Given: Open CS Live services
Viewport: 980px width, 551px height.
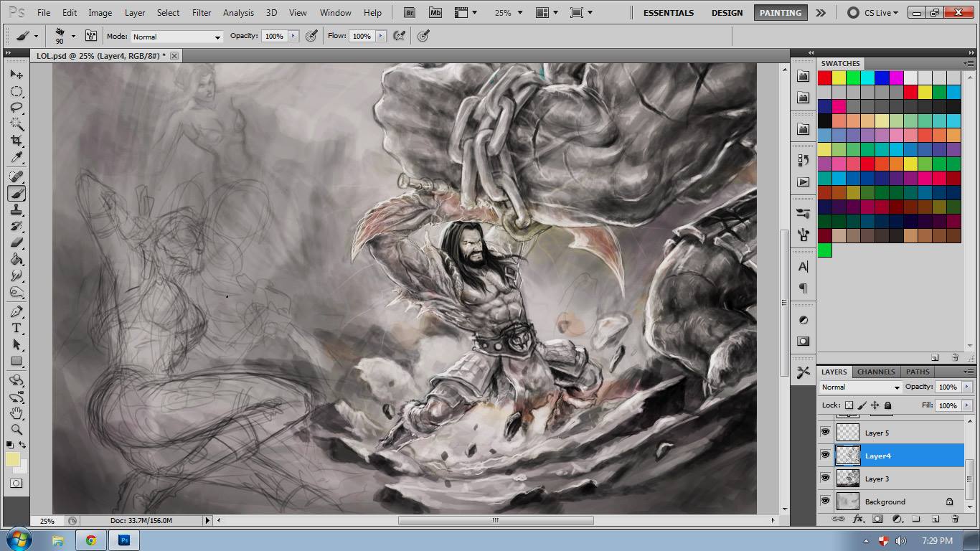Looking at the screenshot, I should [x=872, y=13].
